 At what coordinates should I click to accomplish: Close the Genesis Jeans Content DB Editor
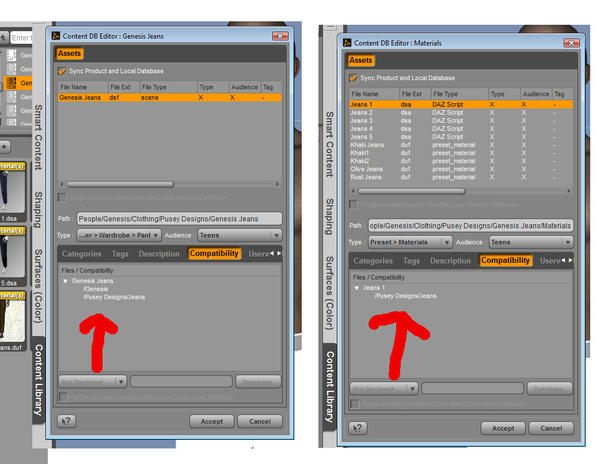tap(280, 36)
